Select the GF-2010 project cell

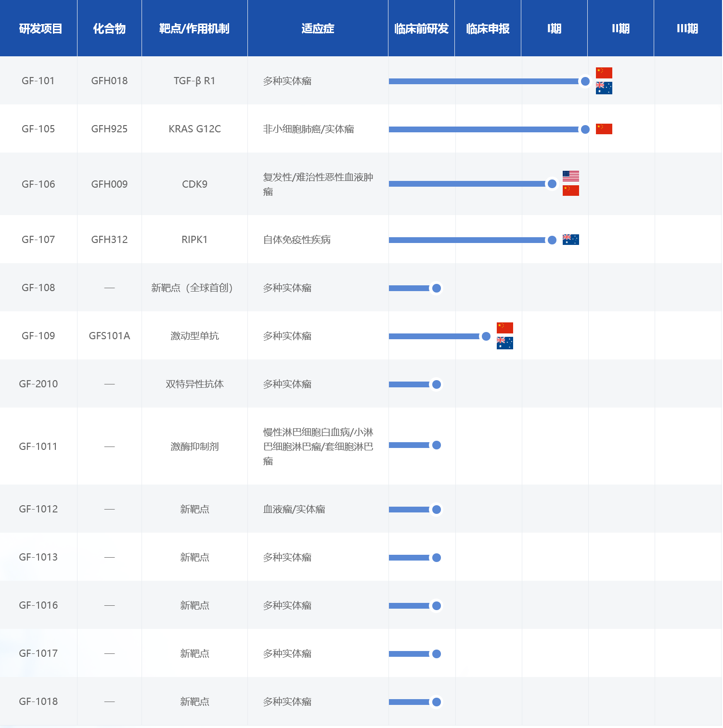click(38, 384)
